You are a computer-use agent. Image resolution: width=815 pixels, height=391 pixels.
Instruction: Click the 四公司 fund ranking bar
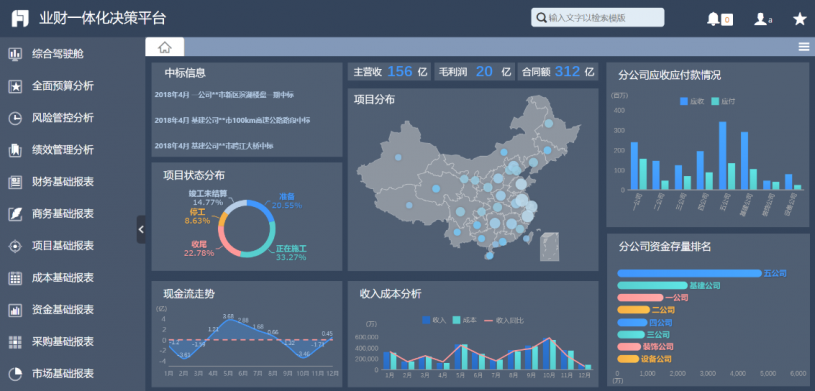632,322
